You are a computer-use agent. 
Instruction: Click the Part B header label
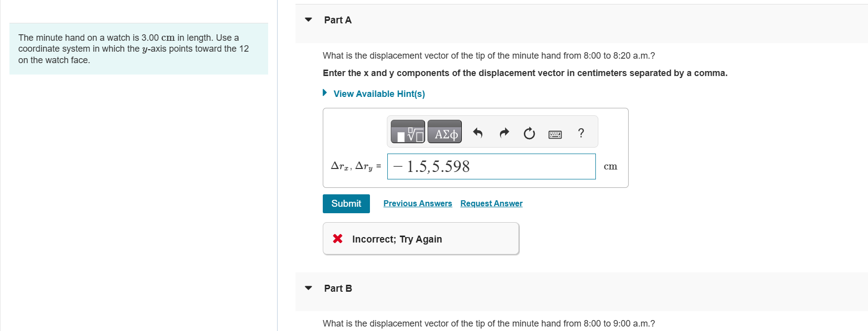point(338,288)
